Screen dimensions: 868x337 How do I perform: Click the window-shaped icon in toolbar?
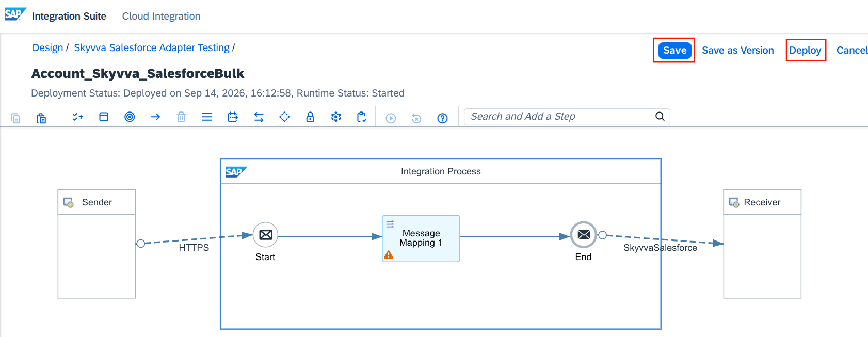click(104, 117)
